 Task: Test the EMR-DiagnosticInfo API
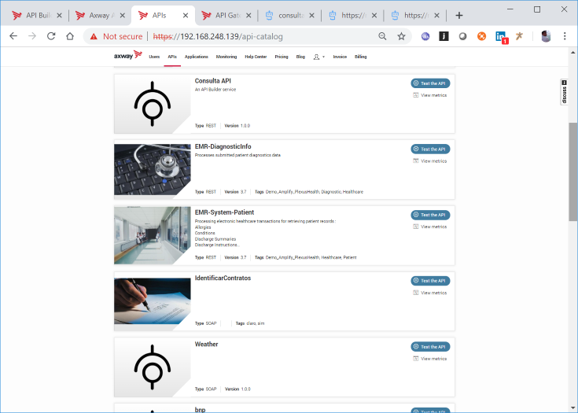(x=430, y=149)
